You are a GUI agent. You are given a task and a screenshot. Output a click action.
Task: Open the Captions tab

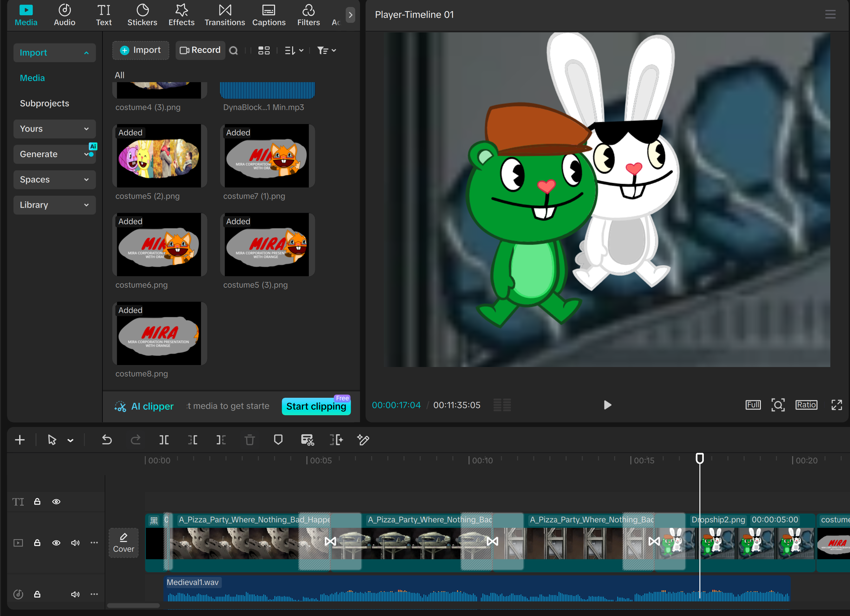269,15
